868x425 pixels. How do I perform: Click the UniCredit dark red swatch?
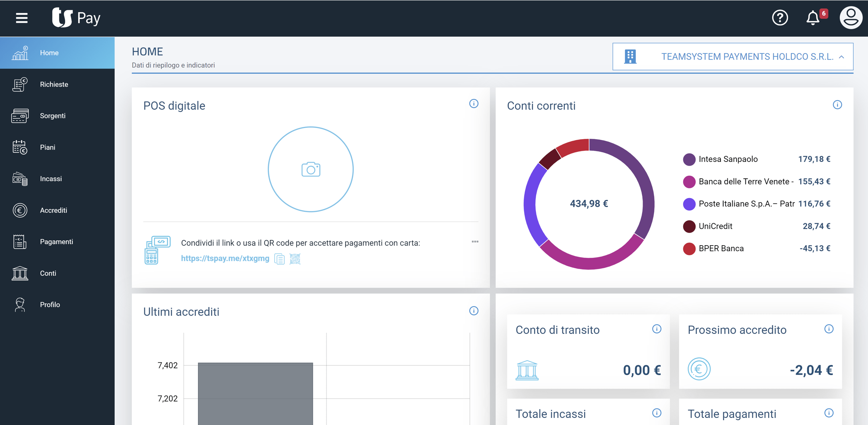point(689,226)
